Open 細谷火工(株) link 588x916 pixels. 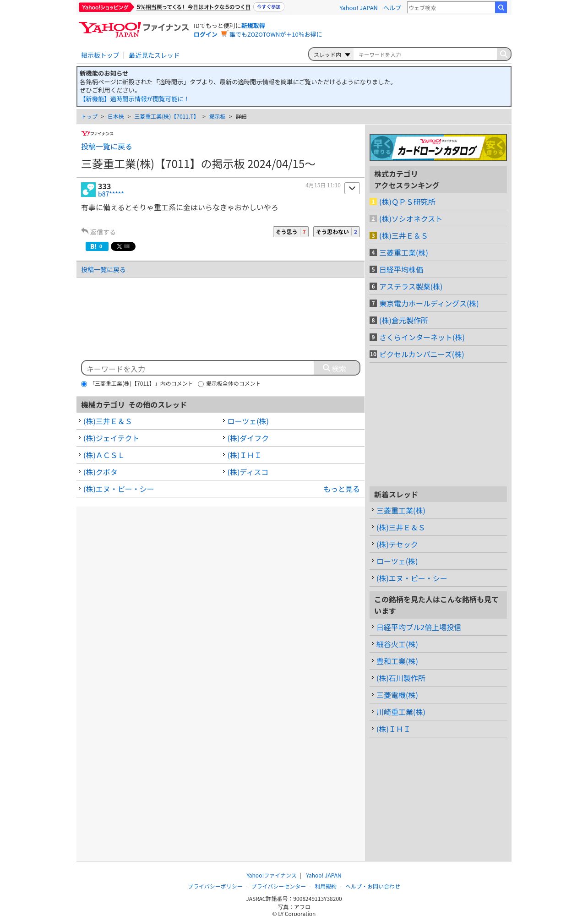[x=397, y=644]
